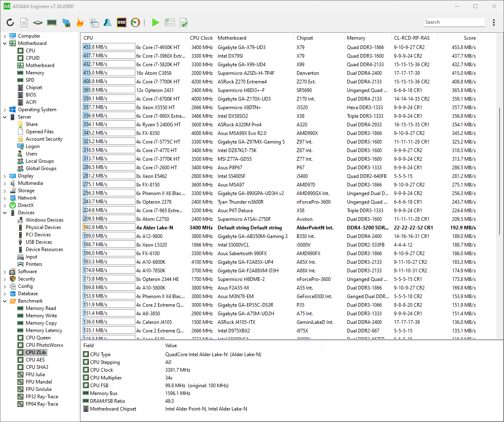Collapse the Motherboard tree node
The image size is (504, 422).
tap(5, 43)
